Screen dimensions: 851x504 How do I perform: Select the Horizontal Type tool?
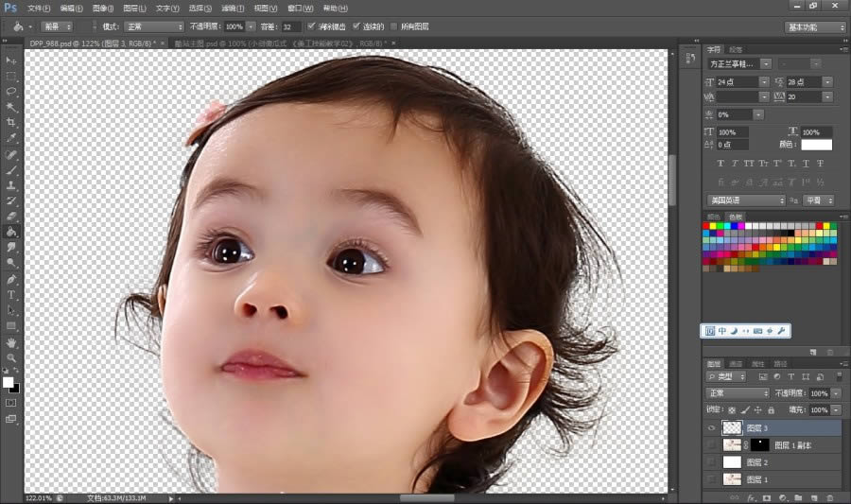(x=11, y=295)
